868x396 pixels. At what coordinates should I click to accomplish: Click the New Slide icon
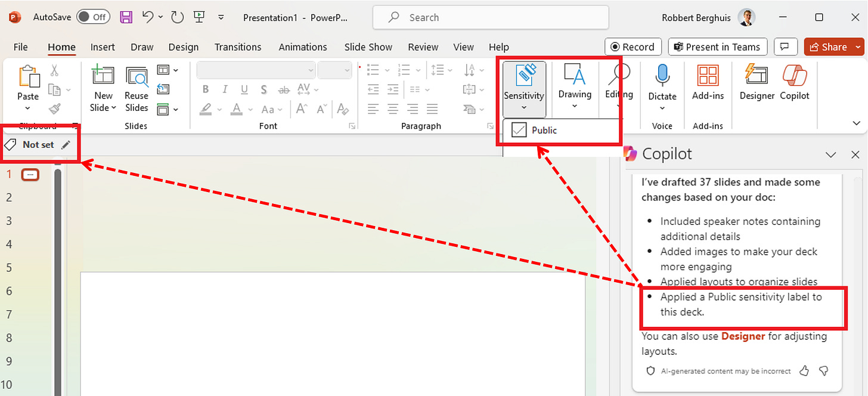(103, 76)
